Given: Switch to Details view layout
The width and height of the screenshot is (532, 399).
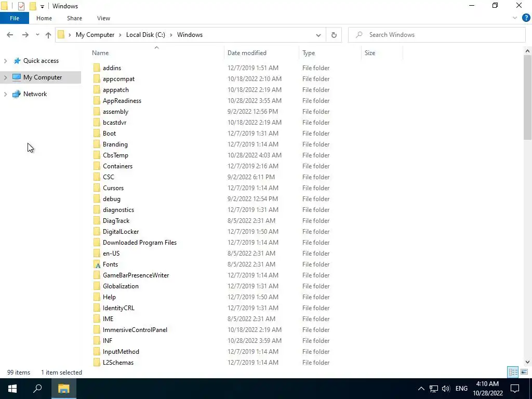Looking at the screenshot, I should point(513,372).
